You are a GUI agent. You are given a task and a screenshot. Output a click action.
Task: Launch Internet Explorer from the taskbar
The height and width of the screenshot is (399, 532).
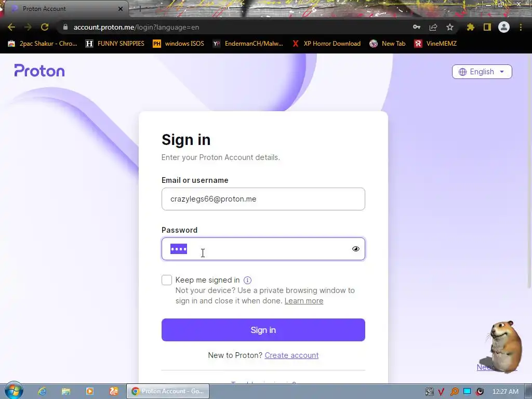pyautogui.click(x=42, y=391)
